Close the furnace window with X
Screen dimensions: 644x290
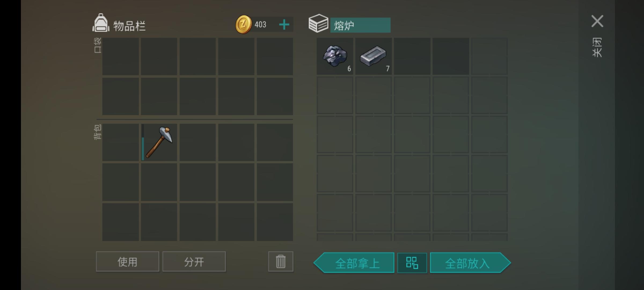pos(597,21)
